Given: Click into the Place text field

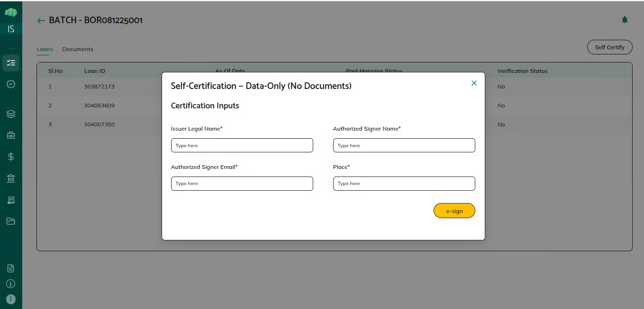Looking at the screenshot, I should (x=404, y=184).
